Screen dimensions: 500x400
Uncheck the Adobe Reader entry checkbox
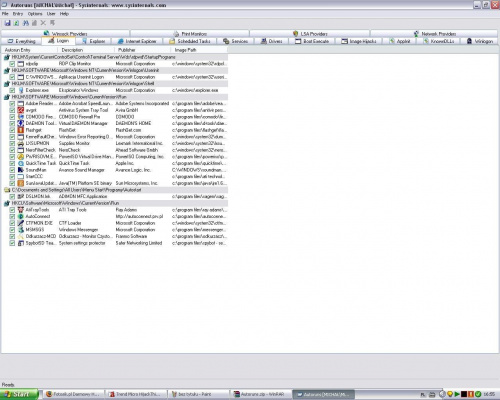[12, 104]
